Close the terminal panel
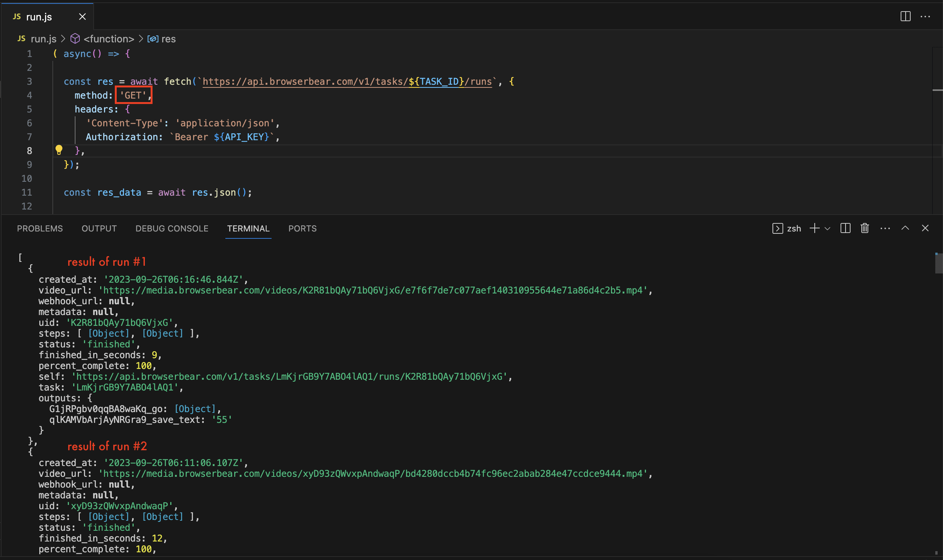The height and width of the screenshot is (560, 943). coord(925,228)
